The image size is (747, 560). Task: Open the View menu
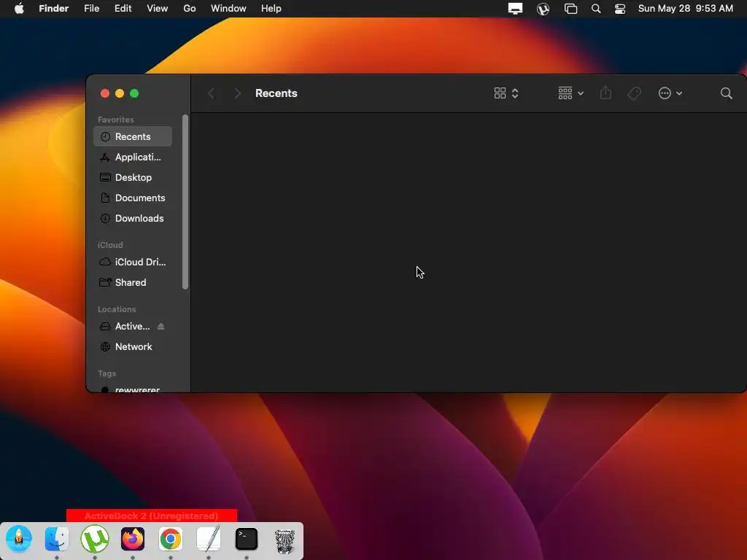[x=158, y=8]
